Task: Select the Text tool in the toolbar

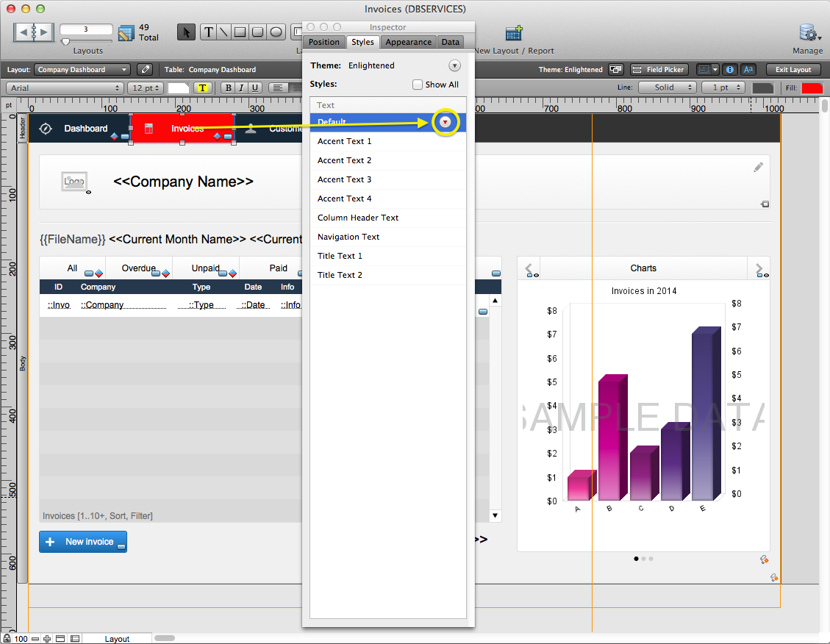Action: 208,32
